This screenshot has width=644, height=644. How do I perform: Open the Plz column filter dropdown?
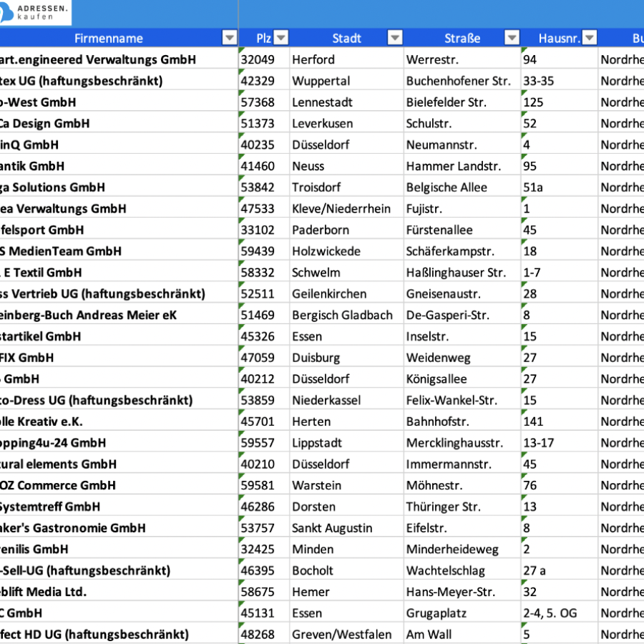[x=281, y=38]
